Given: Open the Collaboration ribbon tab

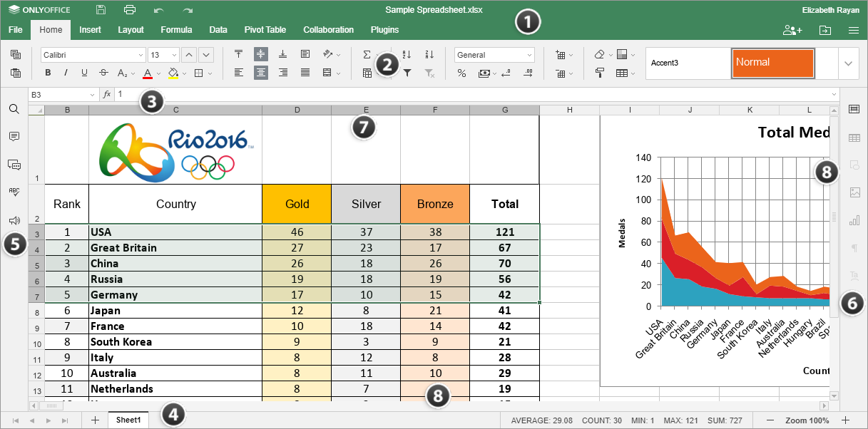Looking at the screenshot, I should [328, 30].
